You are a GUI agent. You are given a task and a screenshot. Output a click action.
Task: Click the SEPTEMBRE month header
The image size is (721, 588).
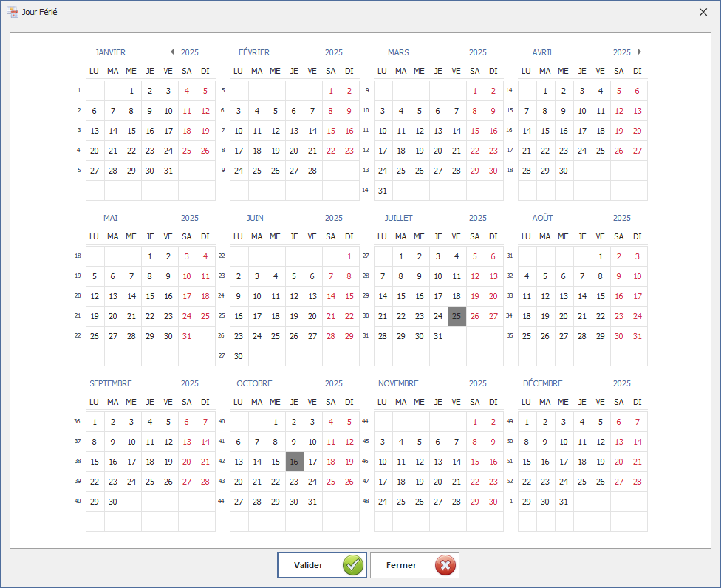pos(111,383)
